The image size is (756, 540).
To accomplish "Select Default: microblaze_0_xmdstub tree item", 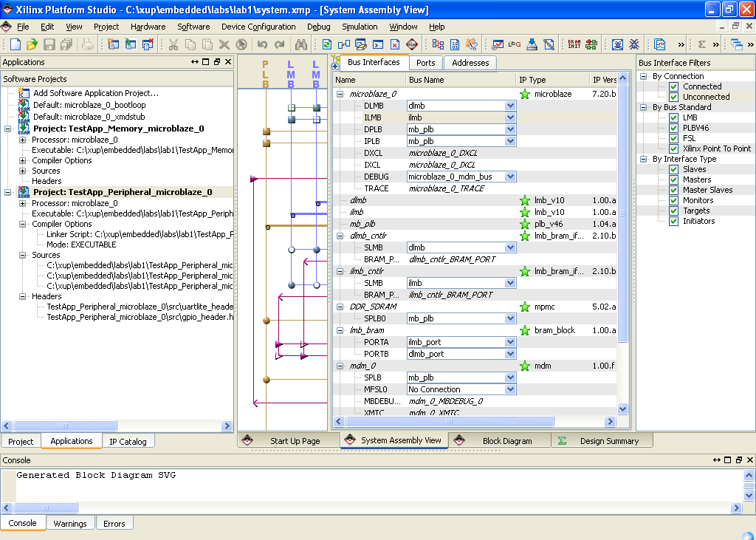I will coord(89,117).
